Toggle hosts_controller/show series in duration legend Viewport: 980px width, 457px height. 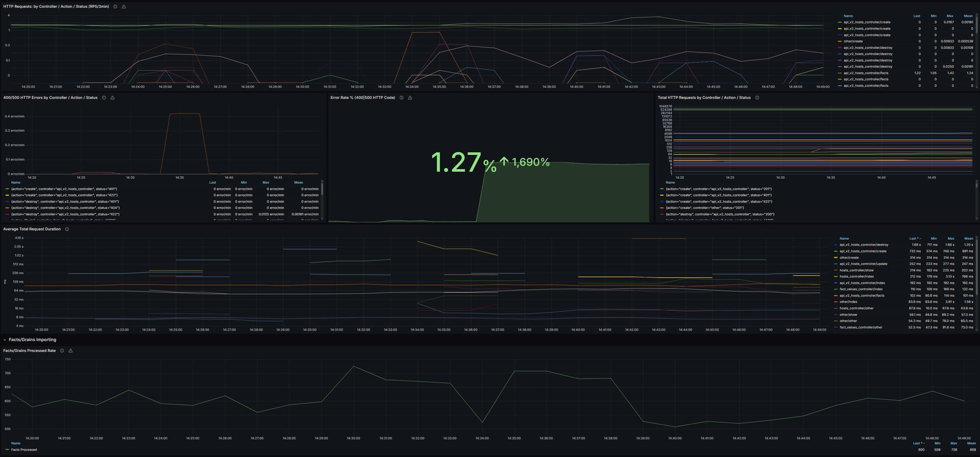point(856,270)
